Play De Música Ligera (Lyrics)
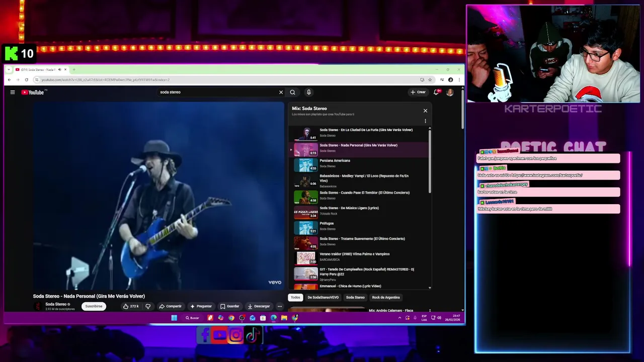Viewport: 644px width, 362px height. click(x=360, y=212)
